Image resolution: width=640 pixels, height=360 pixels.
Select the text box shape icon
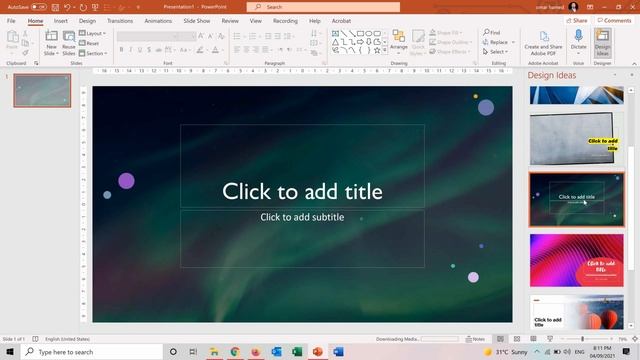tap(336, 33)
